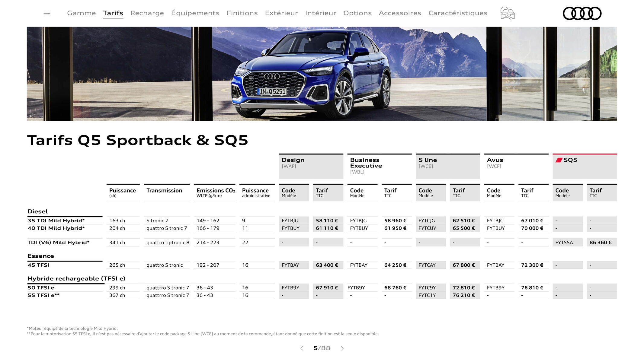644x362 pixels.
Task: Click the 62 510 € S line price
Action: 464,221
